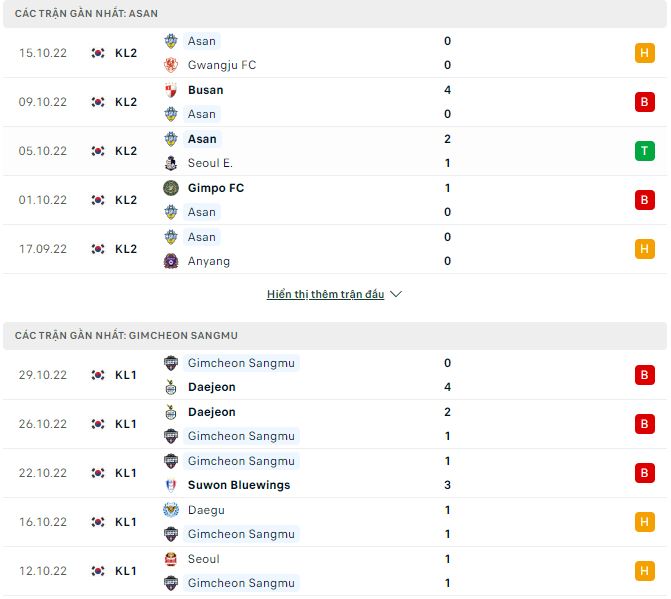Click the Gimpo FC team crest icon
This screenshot has width=671, height=599.
171,188
